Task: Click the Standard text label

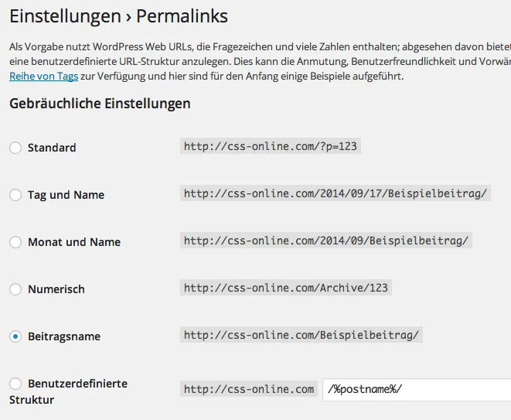Action: coord(52,148)
